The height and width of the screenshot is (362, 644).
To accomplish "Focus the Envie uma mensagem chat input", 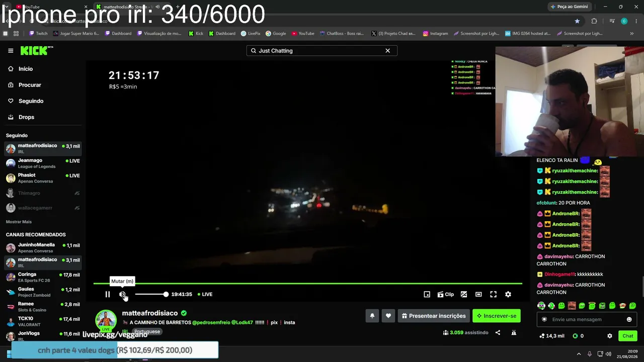I will pyautogui.click(x=587, y=319).
